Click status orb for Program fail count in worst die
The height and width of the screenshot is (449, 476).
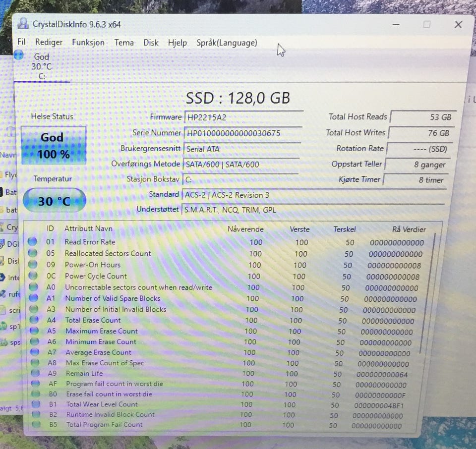[36, 384]
